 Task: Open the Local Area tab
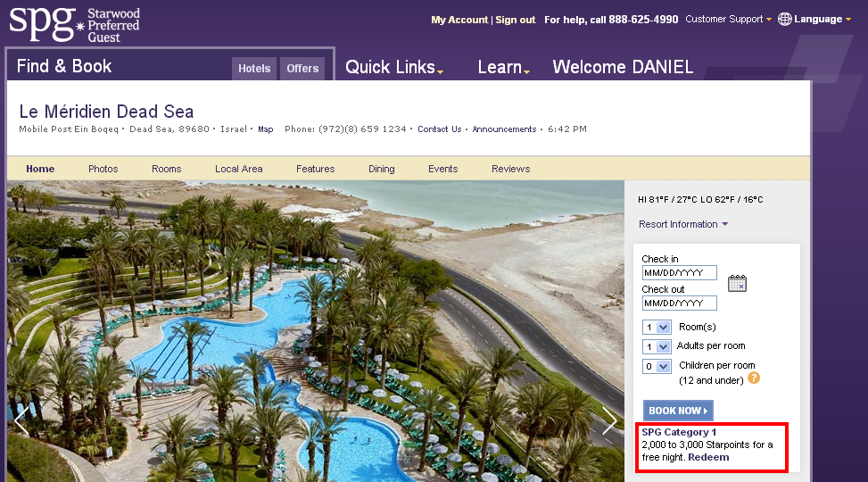click(238, 169)
